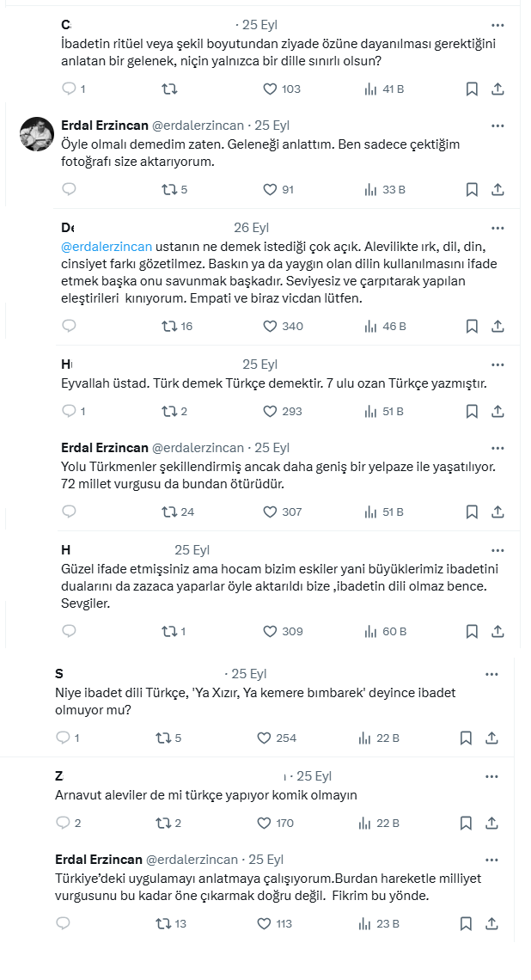Bookmark the tweet with 340 likes

tap(472, 326)
